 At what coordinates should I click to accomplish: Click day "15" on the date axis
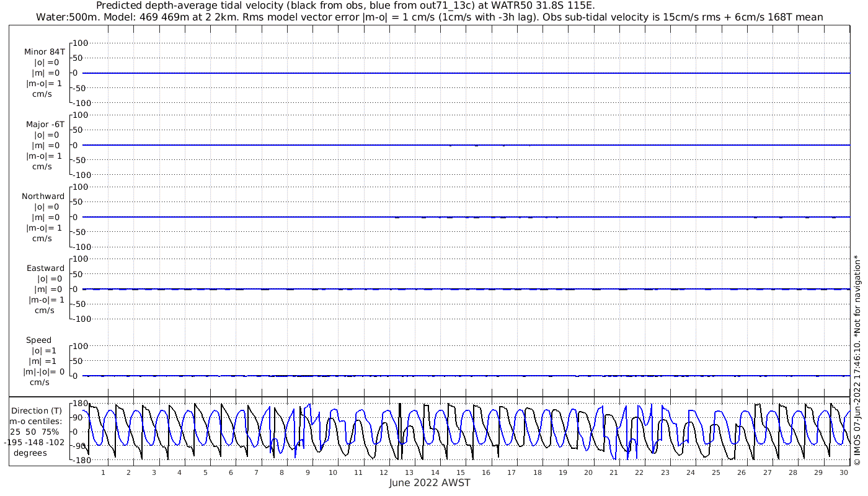click(x=461, y=472)
